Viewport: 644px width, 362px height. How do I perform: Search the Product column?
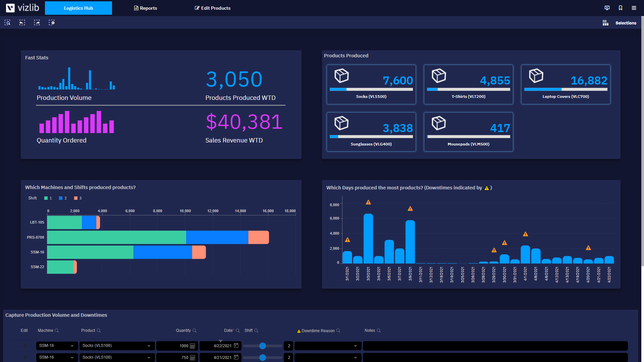(99, 330)
